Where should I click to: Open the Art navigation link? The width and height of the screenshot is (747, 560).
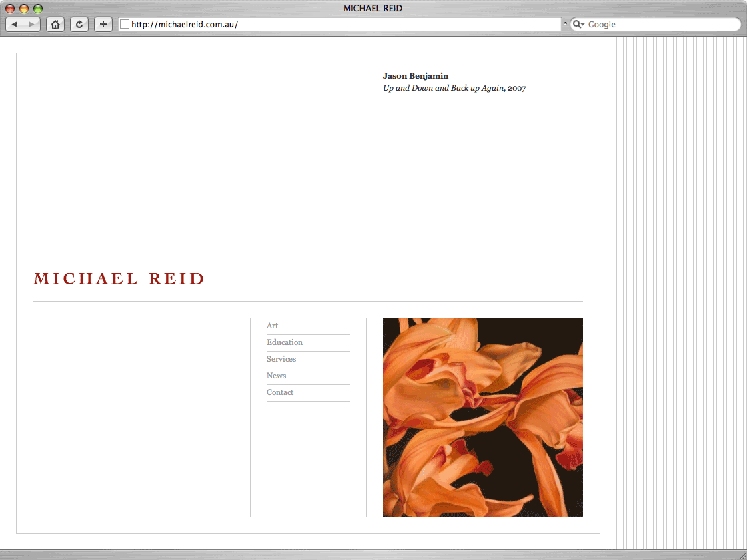pyautogui.click(x=272, y=326)
